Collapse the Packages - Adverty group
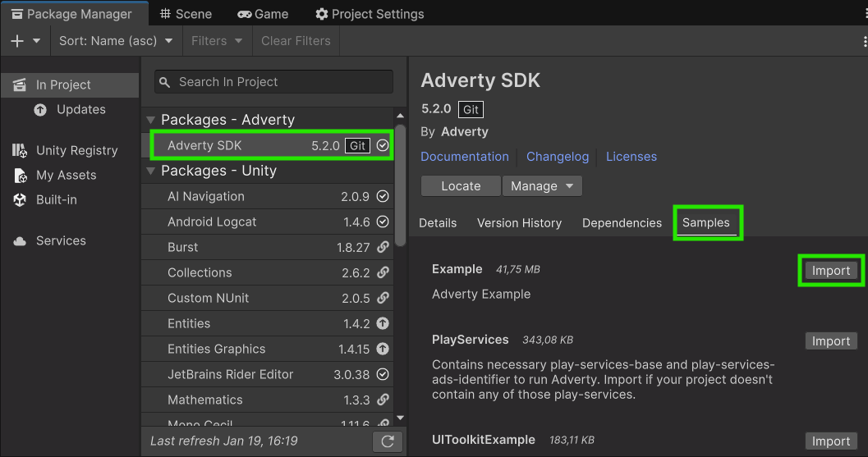The width and height of the screenshot is (868, 457). pos(150,120)
